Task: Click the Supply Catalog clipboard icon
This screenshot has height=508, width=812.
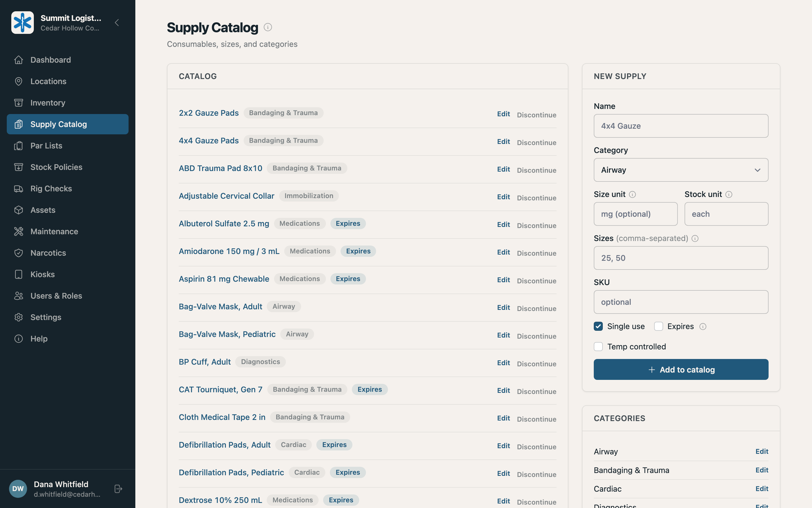Action: click(18, 124)
